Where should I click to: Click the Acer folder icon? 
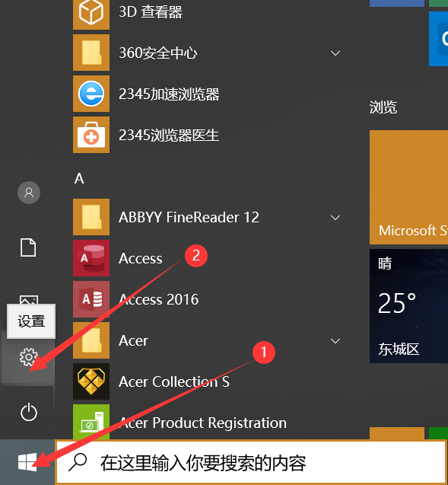pyautogui.click(x=91, y=340)
